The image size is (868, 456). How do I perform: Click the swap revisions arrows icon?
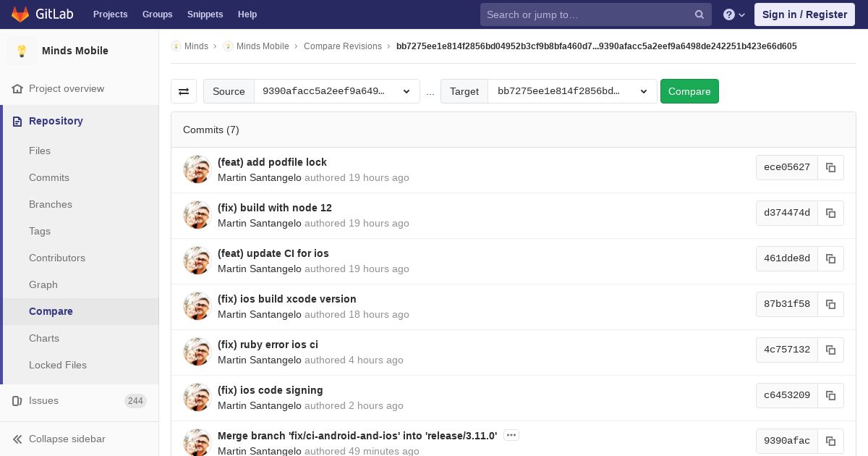(184, 91)
